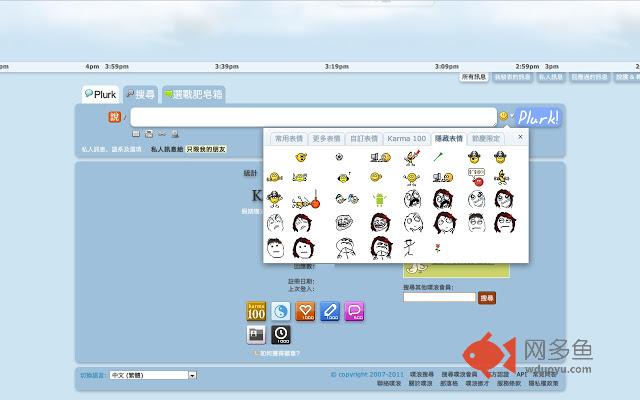
Task: Pick the smiley with red plunger emoticon
Action: [x=305, y=200]
